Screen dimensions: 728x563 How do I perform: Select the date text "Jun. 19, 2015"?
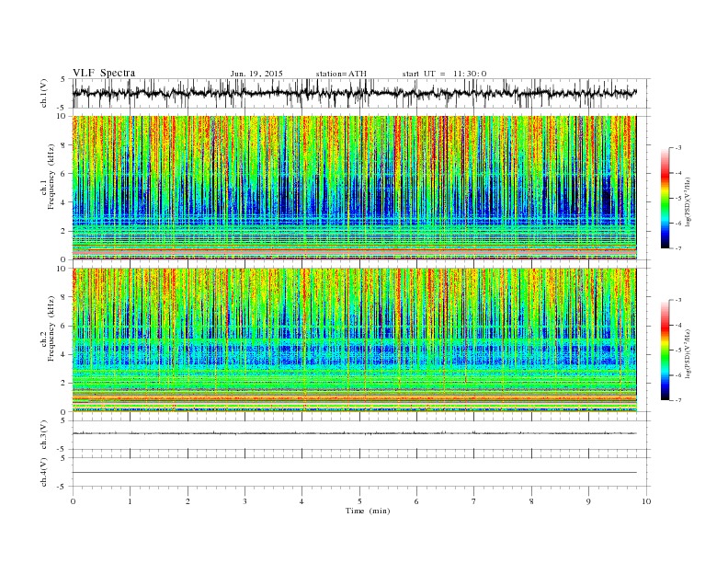click(256, 74)
